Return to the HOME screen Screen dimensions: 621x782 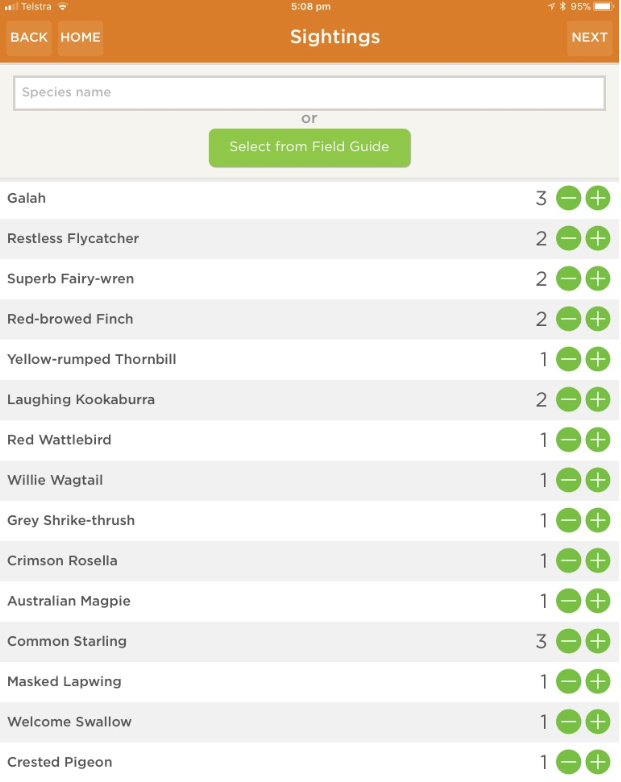[80, 38]
